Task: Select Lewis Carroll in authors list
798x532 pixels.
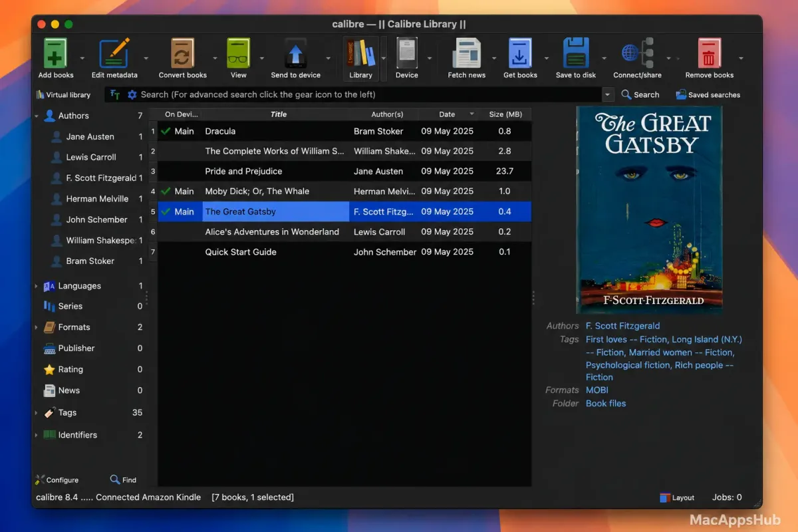Action: point(90,157)
